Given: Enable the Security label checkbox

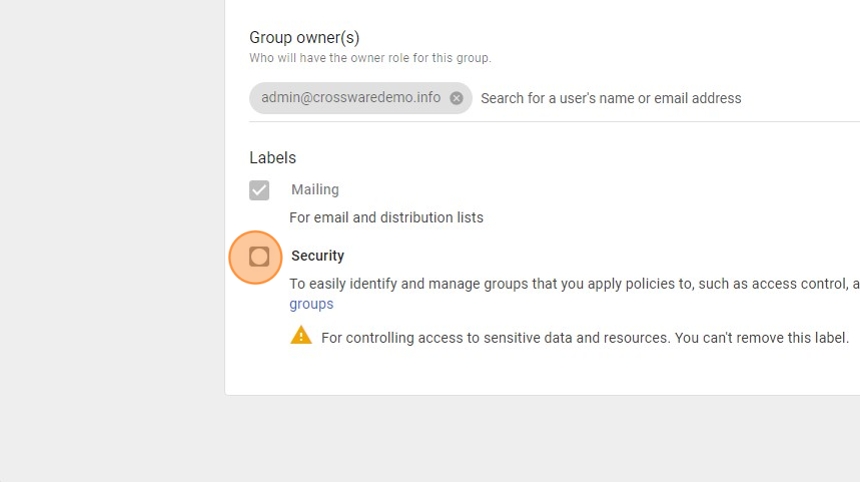Looking at the screenshot, I should tap(259, 257).
